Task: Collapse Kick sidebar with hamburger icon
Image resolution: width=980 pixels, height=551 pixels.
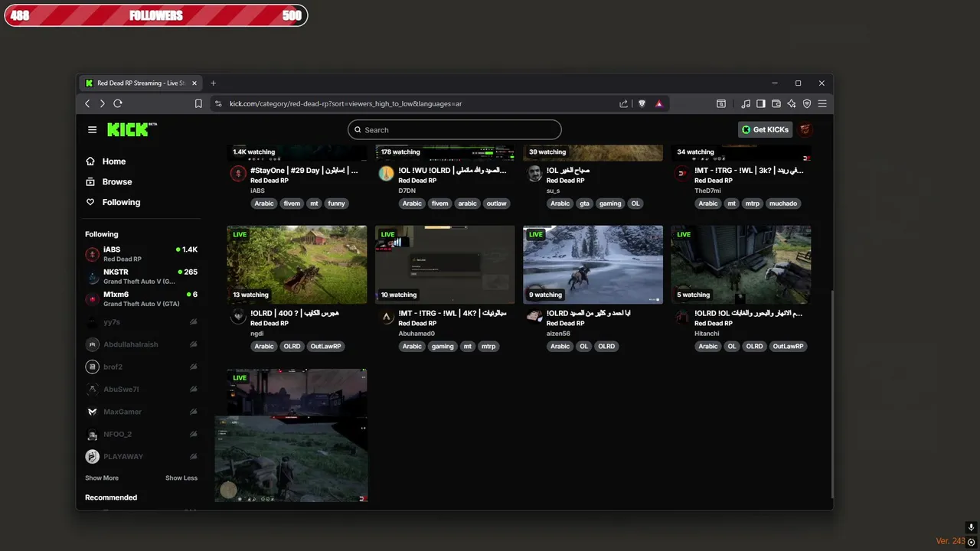Action: point(92,129)
